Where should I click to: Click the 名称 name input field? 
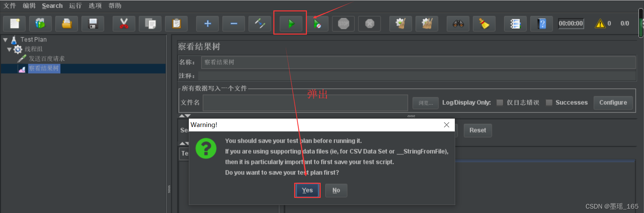(x=418, y=62)
